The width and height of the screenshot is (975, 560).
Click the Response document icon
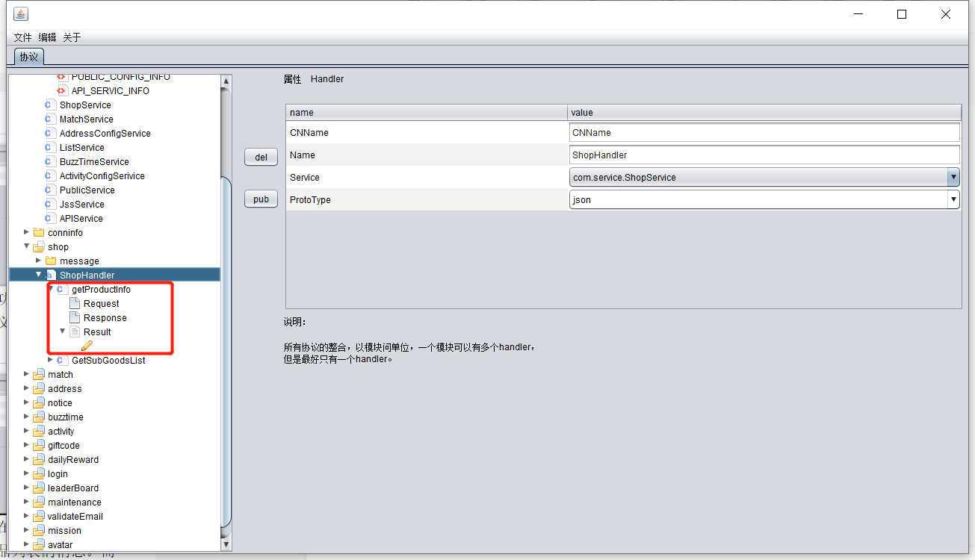coord(75,318)
